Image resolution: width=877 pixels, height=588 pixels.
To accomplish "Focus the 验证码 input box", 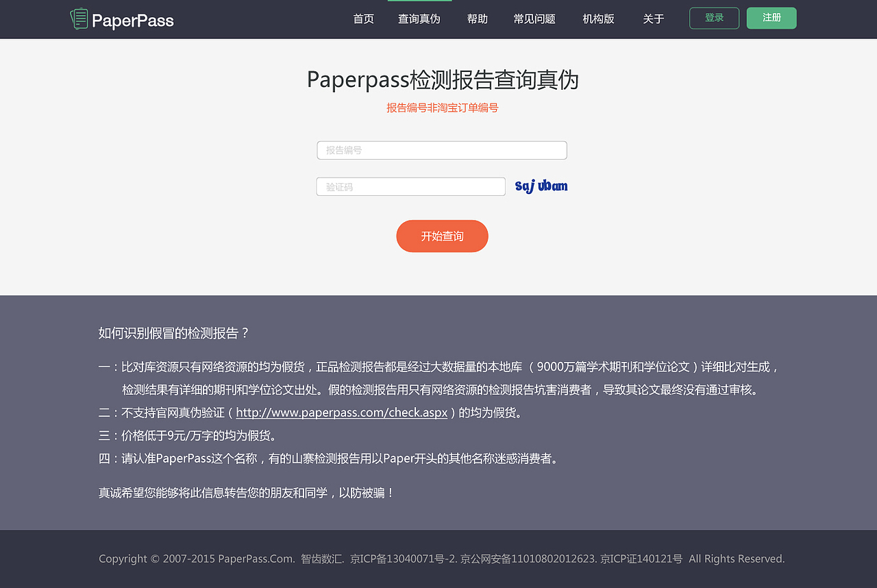I will pyautogui.click(x=410, y=186).
